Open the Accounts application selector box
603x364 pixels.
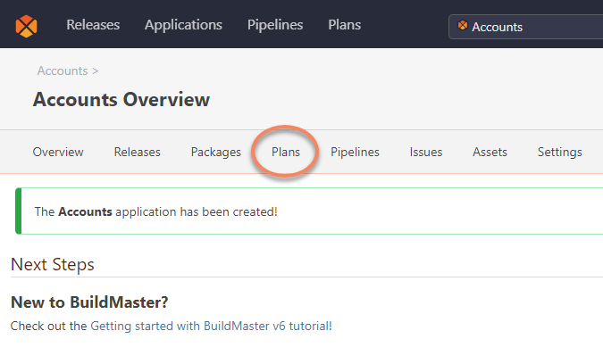coord(527,27)
